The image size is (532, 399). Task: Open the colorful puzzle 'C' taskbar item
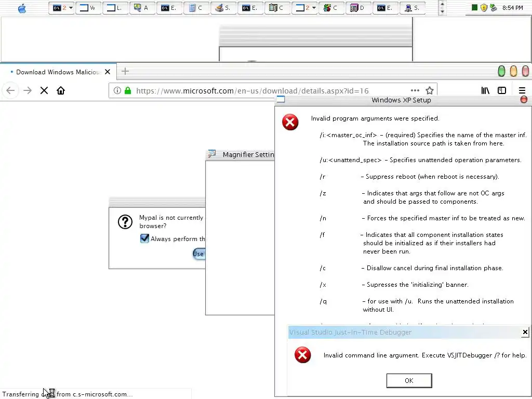tap(331, 8)
